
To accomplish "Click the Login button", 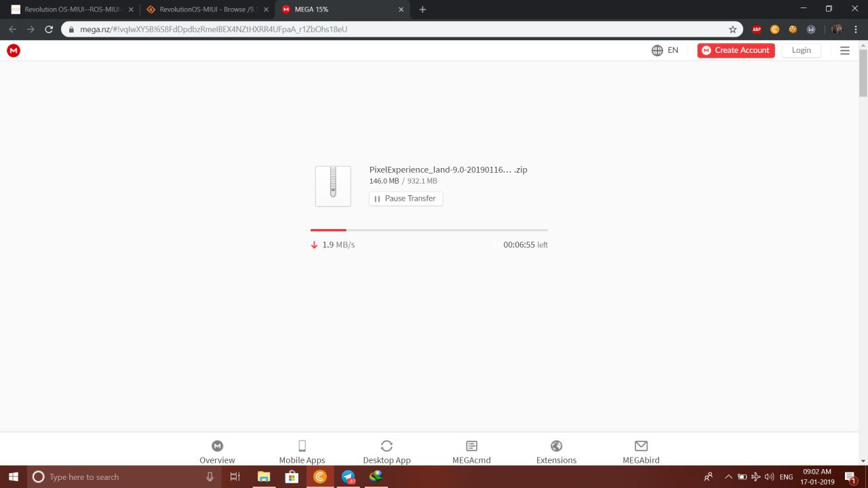I will [x=801, y=50].
